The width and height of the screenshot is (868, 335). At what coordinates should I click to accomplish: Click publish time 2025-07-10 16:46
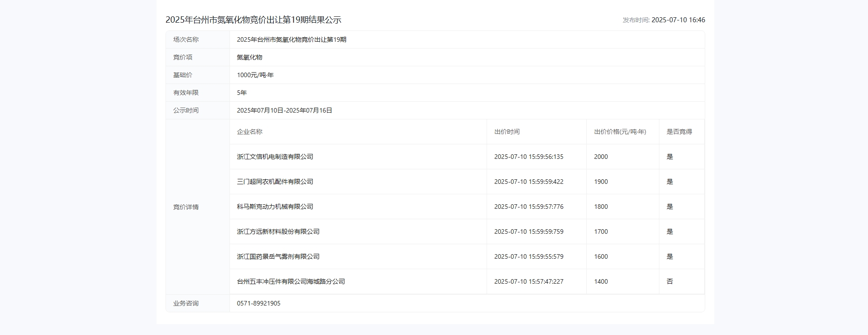tap(678, 20)
